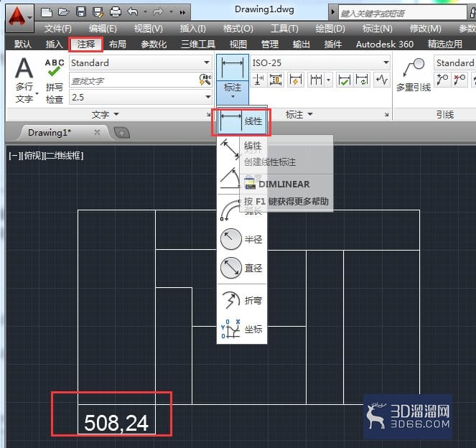Click the remove leader icon
Viewport: 476px width, 448px height.
pyautogui.click(x=459, y=80)
